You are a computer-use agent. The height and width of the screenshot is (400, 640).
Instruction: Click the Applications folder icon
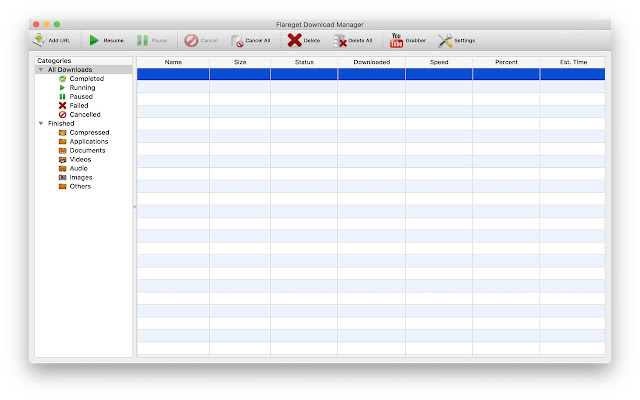62,141
